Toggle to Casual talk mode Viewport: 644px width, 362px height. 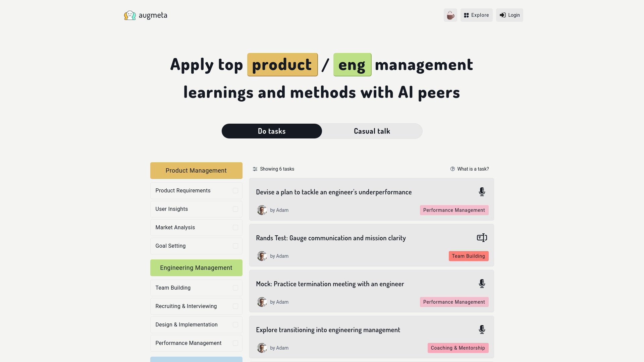[372, 131]
